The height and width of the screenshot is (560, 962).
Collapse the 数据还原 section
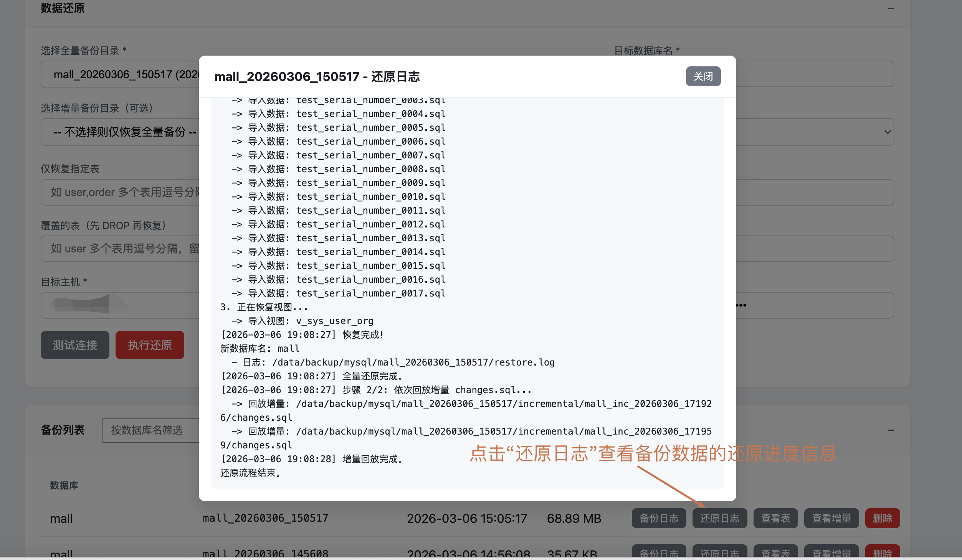891,8
